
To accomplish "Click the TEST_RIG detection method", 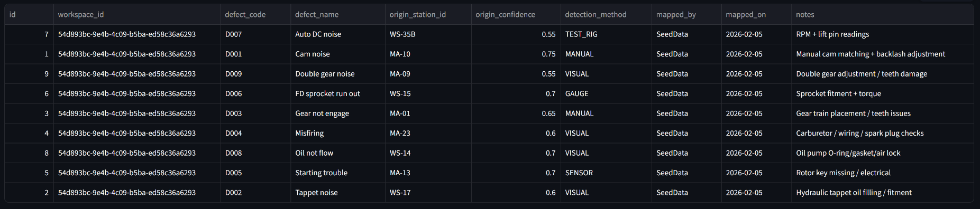I will (x=606, y=34).
